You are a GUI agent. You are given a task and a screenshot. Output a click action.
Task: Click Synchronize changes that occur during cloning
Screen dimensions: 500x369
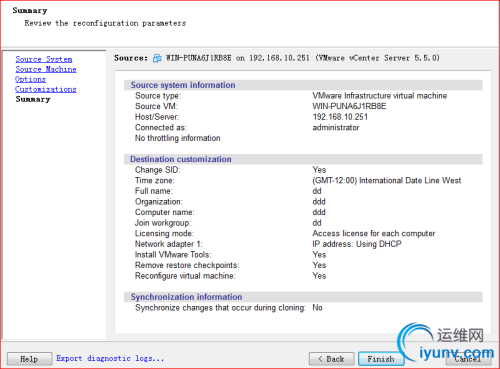[x=220, y=308]
